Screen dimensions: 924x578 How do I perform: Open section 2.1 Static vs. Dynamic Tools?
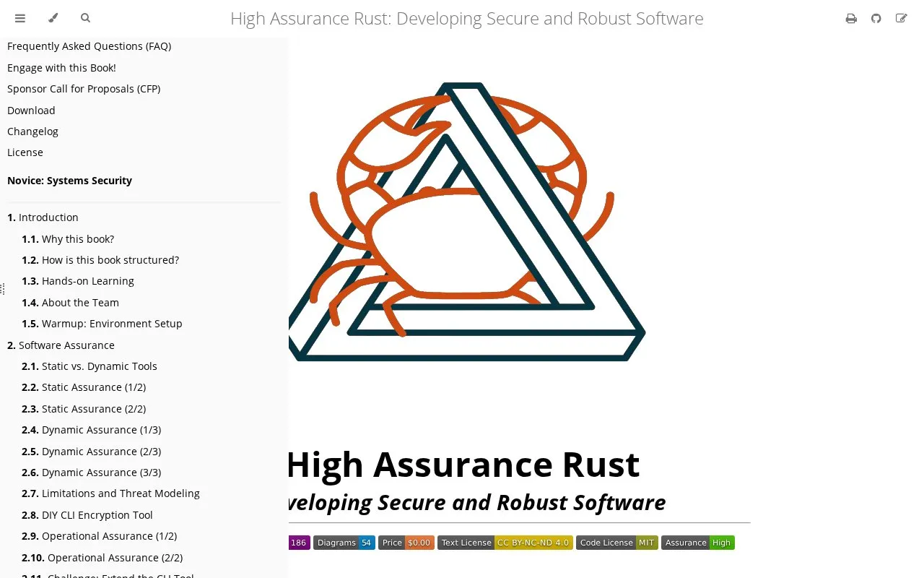point(90,366)
